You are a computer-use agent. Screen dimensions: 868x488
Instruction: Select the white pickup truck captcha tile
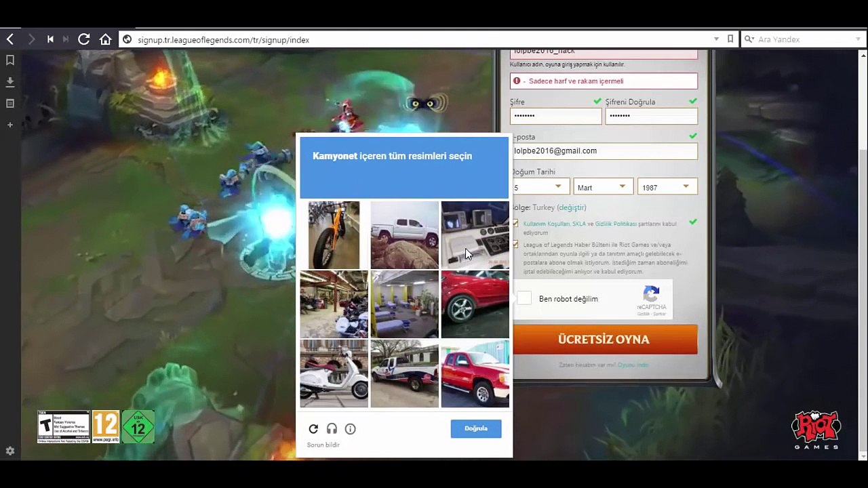pyautogui.click(x=405, y=235)
